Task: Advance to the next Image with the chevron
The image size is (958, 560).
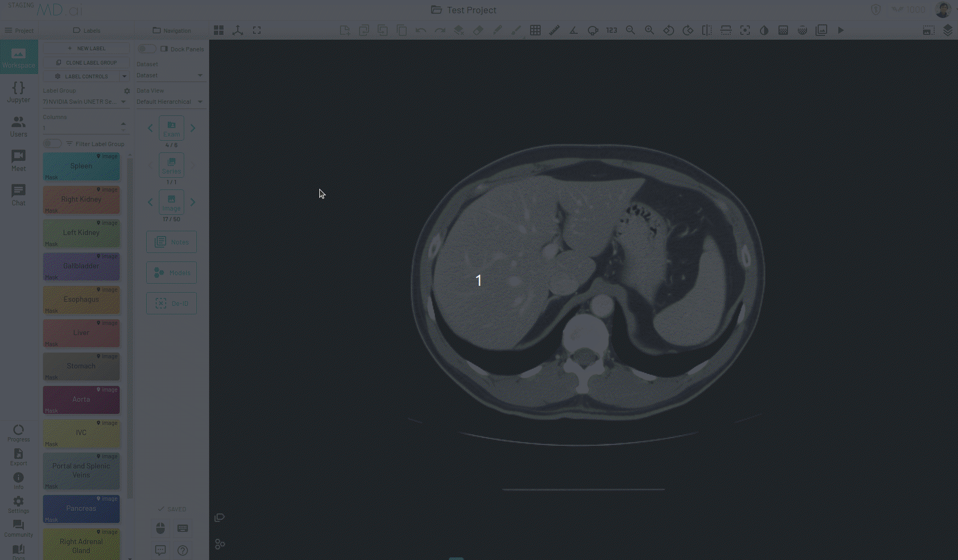Action: (x=193, y=202)
